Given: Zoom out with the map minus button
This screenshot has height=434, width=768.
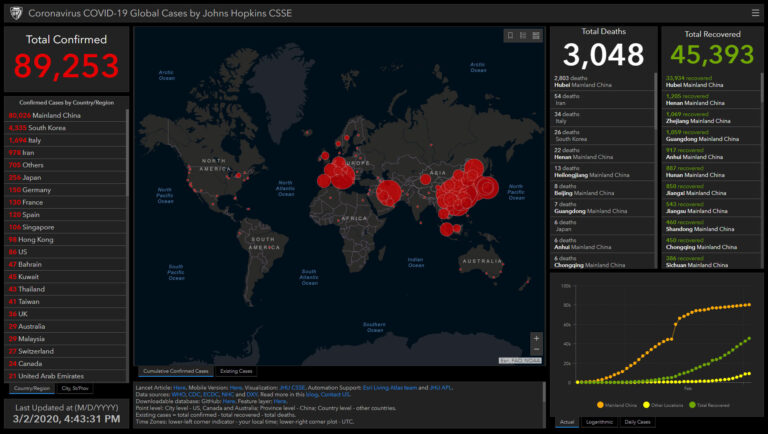Looking at the screenshot, I should [536, 350].
